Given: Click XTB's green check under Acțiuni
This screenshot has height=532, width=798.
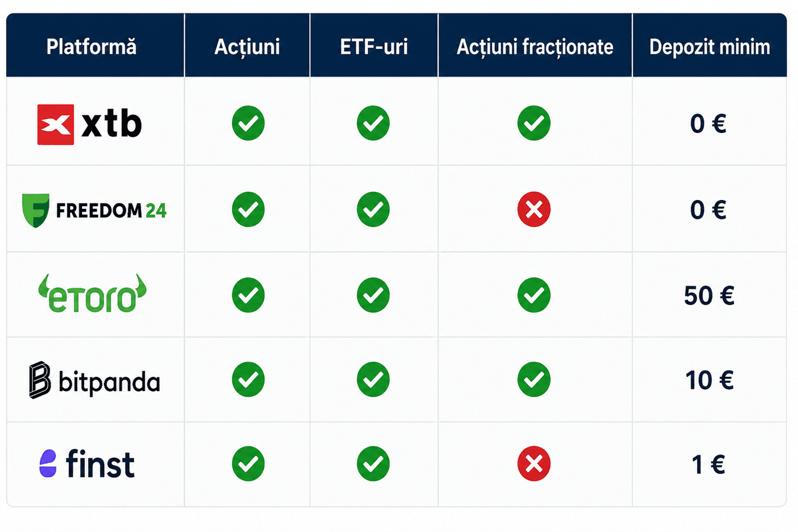Looking at the screenshot, I should click(x=248, y=123).
